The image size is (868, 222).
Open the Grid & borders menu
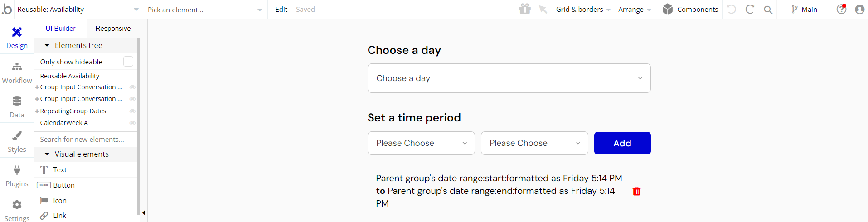[x=583, y=10]
